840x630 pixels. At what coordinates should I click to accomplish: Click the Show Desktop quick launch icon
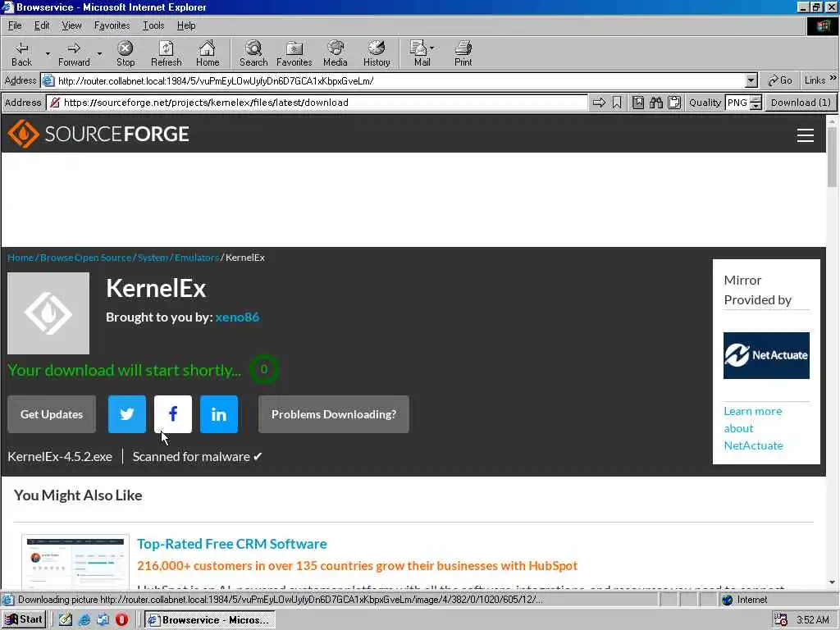point(66,620)
